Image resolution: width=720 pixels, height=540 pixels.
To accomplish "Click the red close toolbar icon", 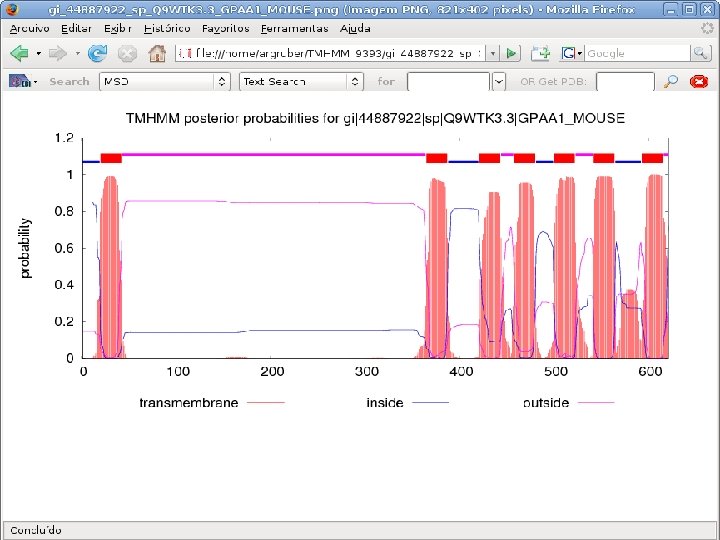I will tap(698, 81).
